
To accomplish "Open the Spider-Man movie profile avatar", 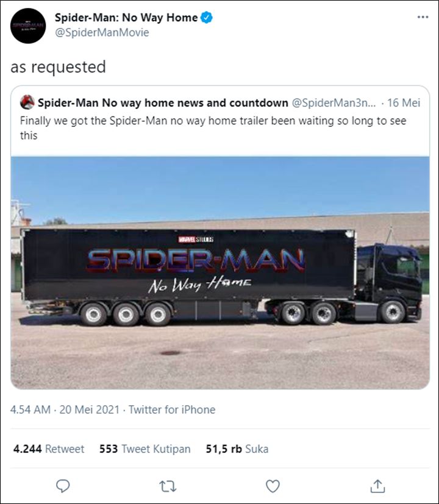I will pyautogui.click(x=28, y=26).
